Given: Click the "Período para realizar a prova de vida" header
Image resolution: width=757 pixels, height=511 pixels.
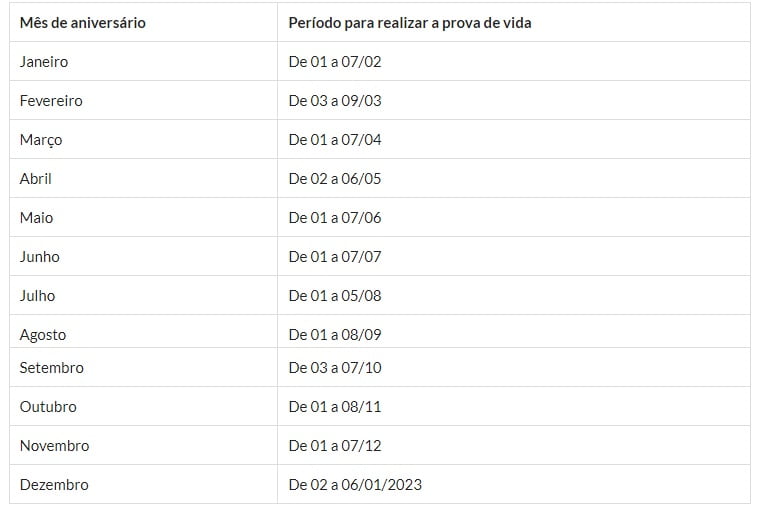Looking at the screenshot, I should (410, 22).
